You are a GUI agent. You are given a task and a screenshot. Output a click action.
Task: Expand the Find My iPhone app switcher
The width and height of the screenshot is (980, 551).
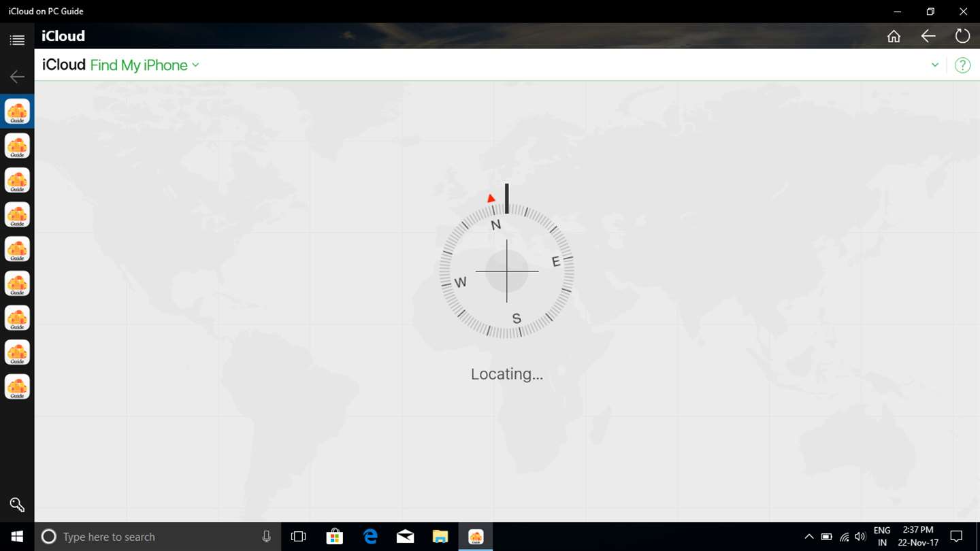pos(145,65)
